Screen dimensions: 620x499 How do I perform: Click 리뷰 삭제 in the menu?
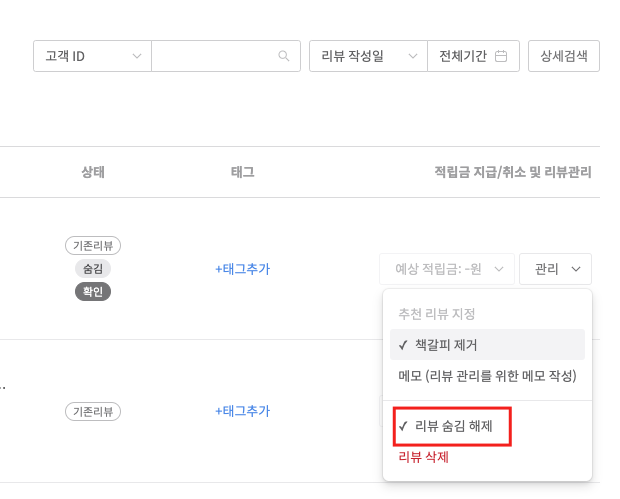point(423,457)
